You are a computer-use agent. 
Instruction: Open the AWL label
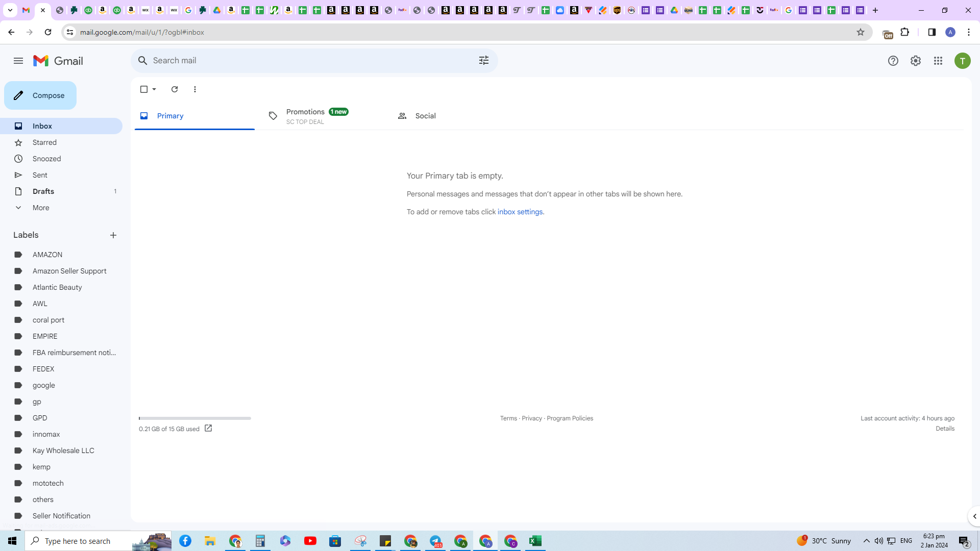point(61,304)
